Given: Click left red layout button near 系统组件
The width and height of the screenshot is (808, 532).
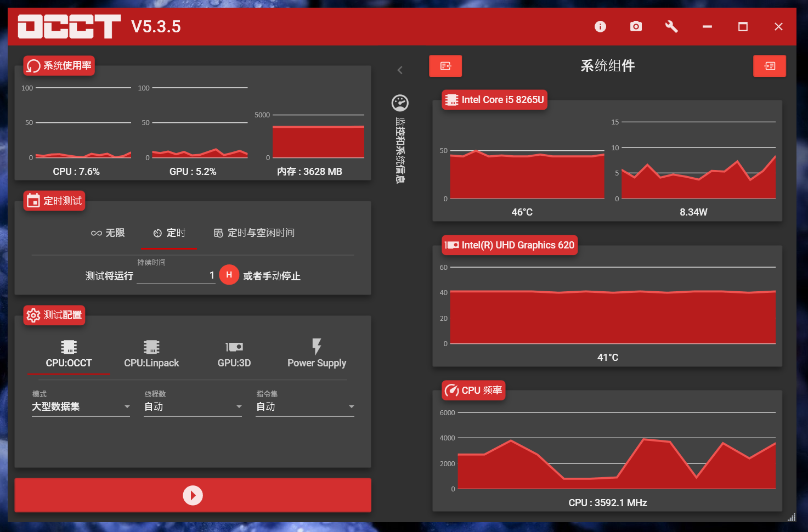Looking at the screenshot, I should point(445,66).
